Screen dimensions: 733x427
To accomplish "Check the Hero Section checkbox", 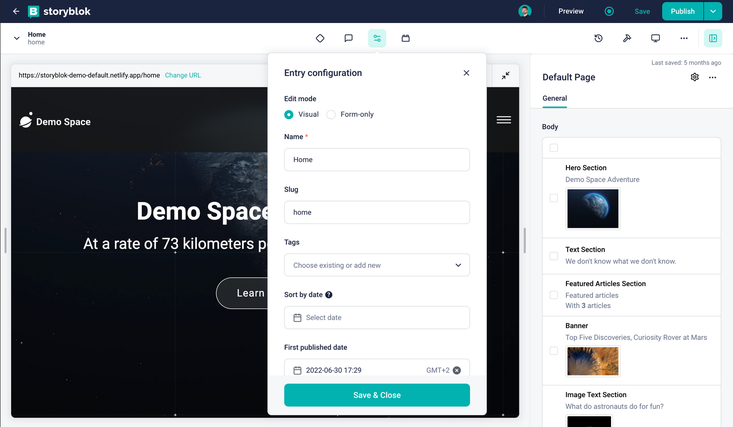I will pos(553,198).
